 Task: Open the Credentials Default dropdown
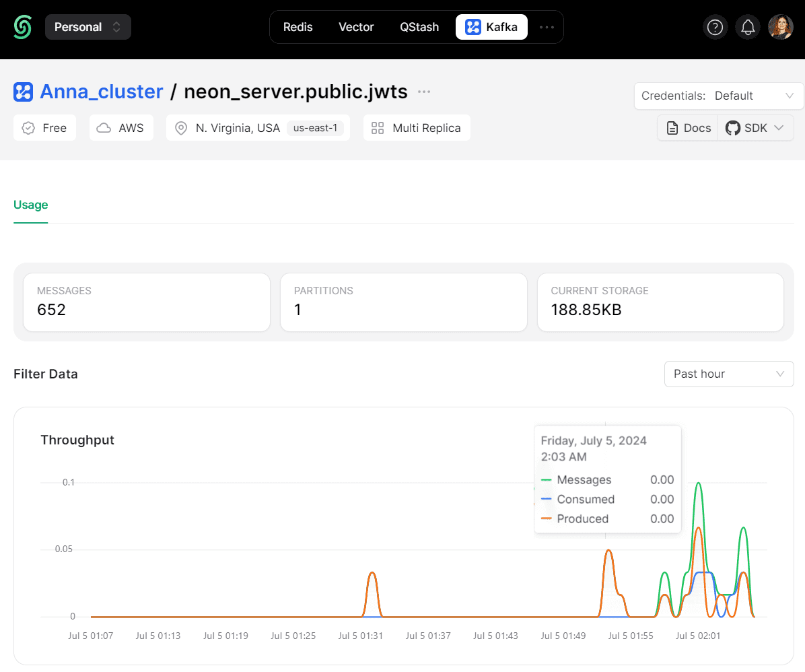(x=718, y=96)
